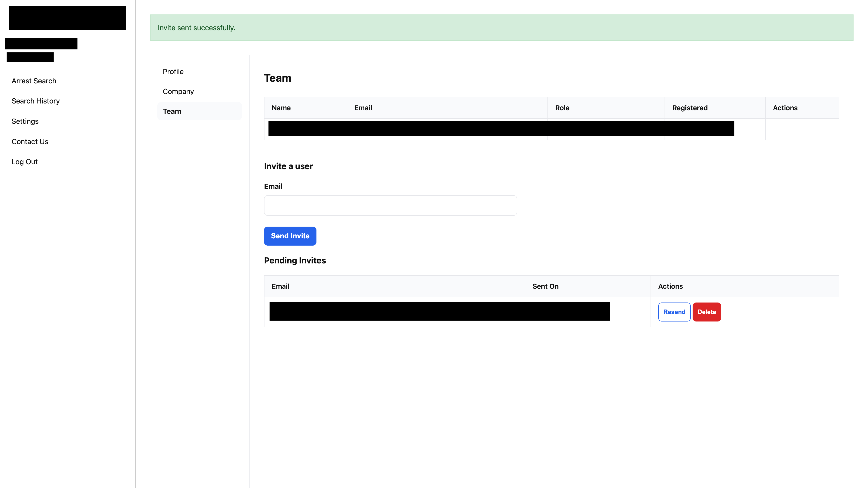Click the Pending Invites heading
The image size is (868, 488).
point(295,260)
